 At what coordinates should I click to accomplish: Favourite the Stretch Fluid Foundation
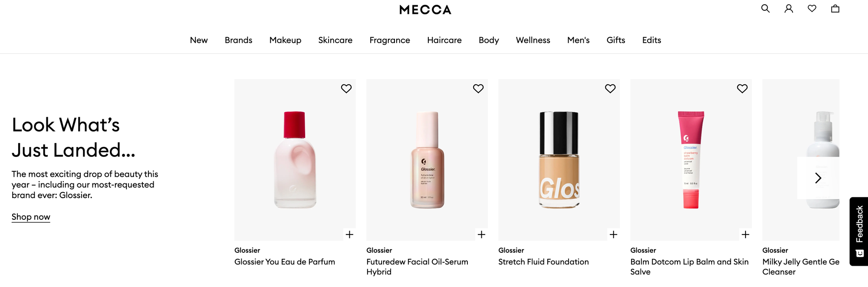[x=610, y=88]
